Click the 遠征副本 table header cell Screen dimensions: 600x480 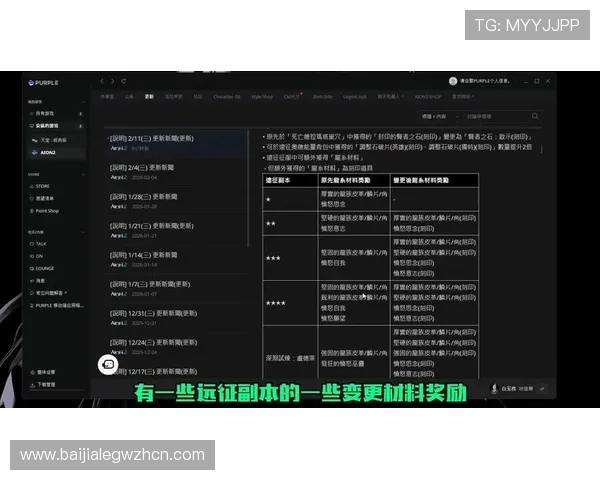(x=290, y=180)
